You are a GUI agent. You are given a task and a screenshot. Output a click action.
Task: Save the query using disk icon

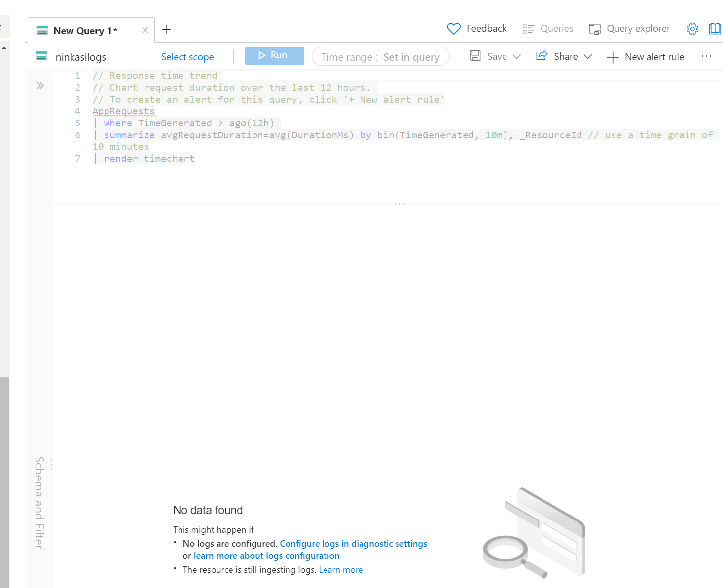click(x=475, y=56)
